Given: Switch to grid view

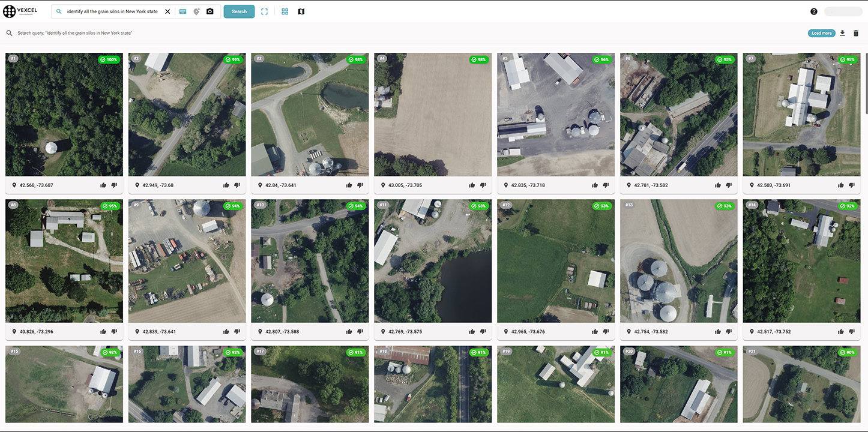Looking at the screenshot, I should 285,11.
